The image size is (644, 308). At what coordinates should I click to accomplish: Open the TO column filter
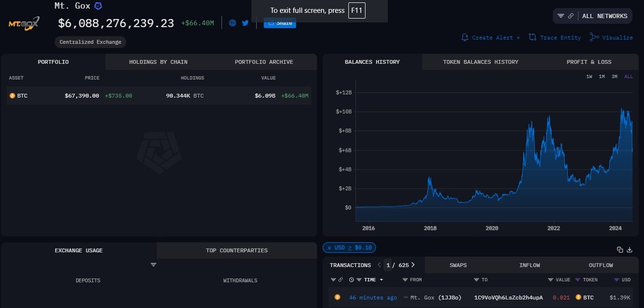[476, 280]
